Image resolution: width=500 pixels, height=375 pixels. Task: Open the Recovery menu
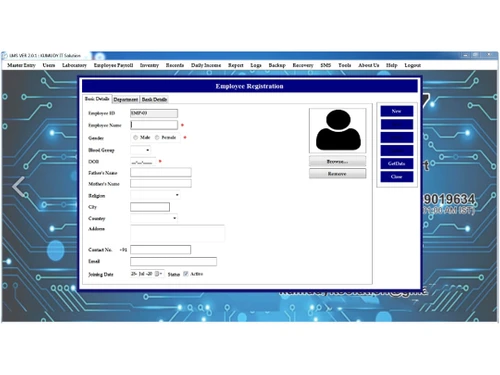(303, 65)
